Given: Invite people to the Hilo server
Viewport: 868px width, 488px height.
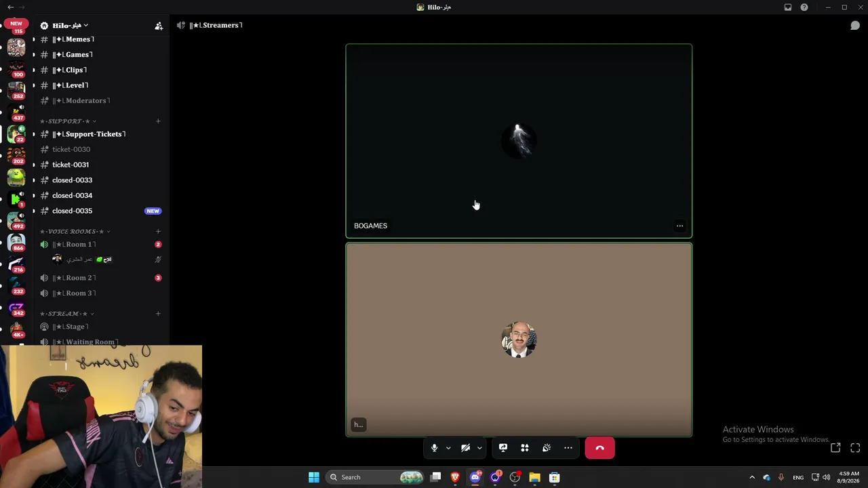Looking at the screenshot, I should 159,26.
